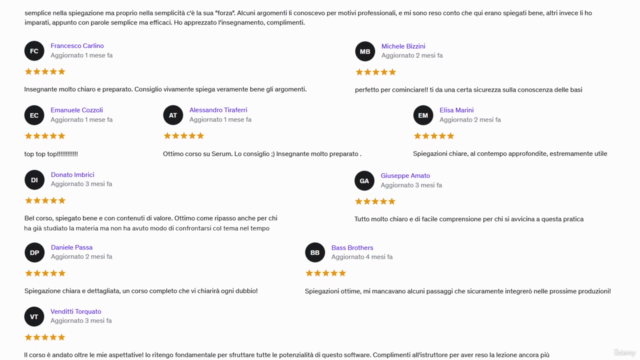This screenshot has width=640, height=360.
Task: Click Giuseppe Amato's star rating
Action: (375, 201)
